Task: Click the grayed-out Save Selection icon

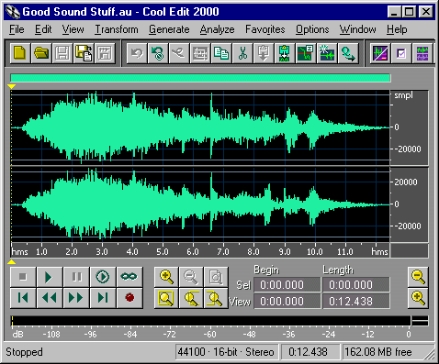Action: (x=105, y=53)
